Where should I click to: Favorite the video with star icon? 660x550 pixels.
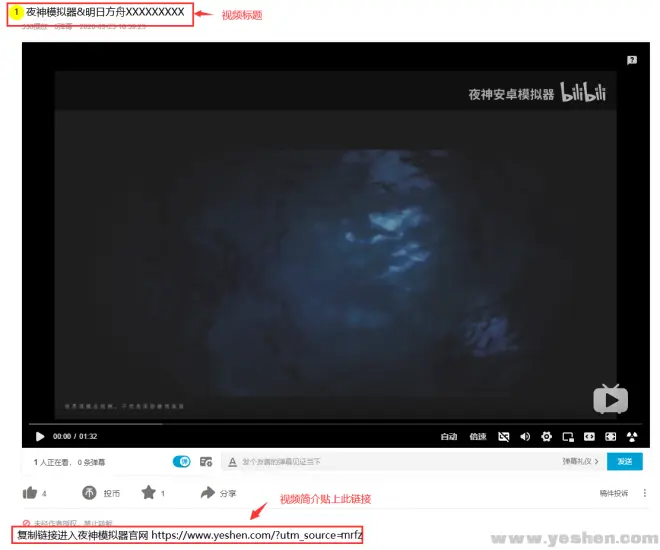pyautogui.click(x=149, y=492)
